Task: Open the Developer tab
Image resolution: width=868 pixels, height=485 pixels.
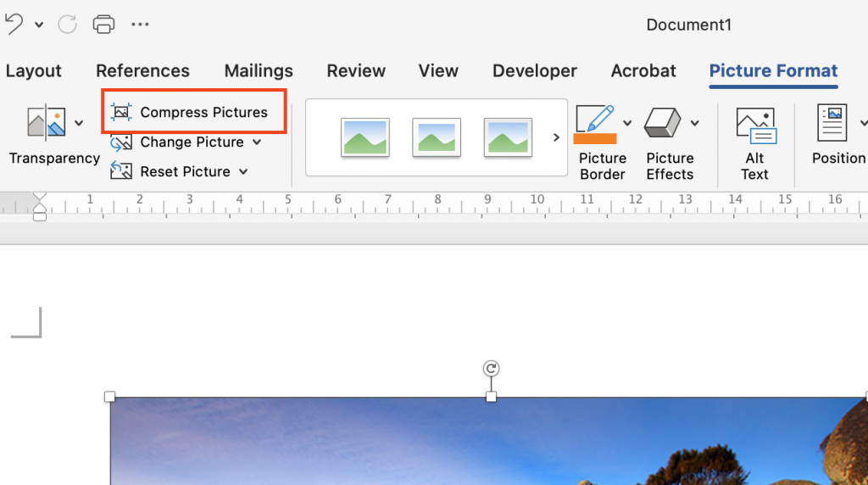Action: [x=534, y=71]
